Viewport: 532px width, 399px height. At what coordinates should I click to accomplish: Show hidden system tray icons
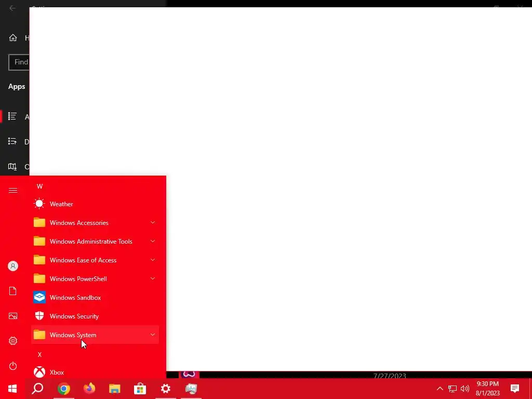pos(440,389)
